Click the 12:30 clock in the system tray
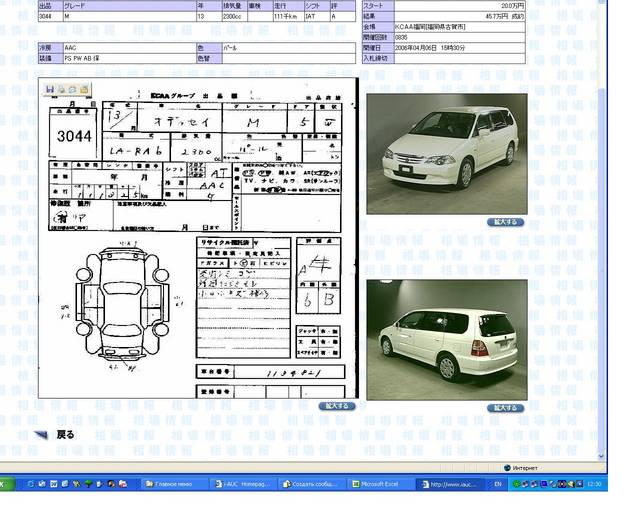The image size is (640, 512). pos(594,484)
